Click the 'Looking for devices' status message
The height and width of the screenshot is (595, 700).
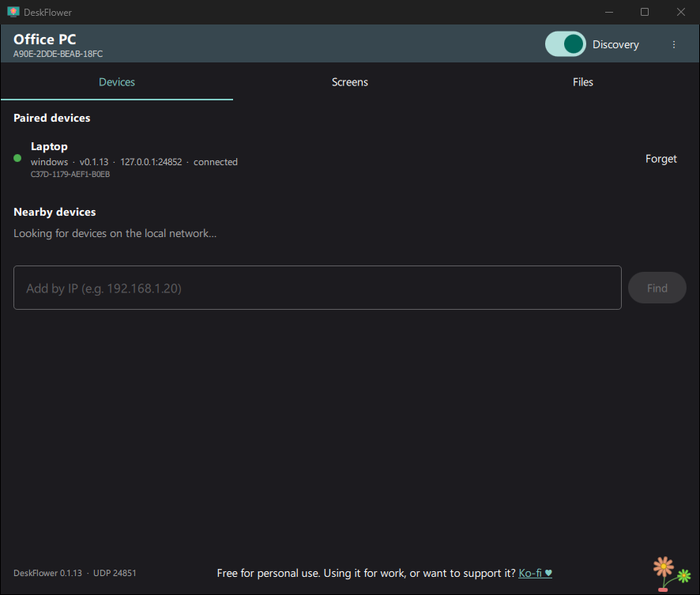(115, 233)
